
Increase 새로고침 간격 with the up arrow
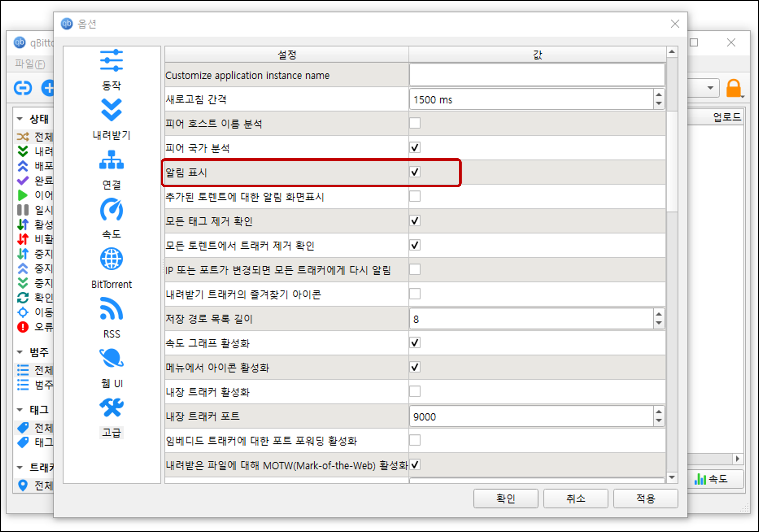[658, 95]
